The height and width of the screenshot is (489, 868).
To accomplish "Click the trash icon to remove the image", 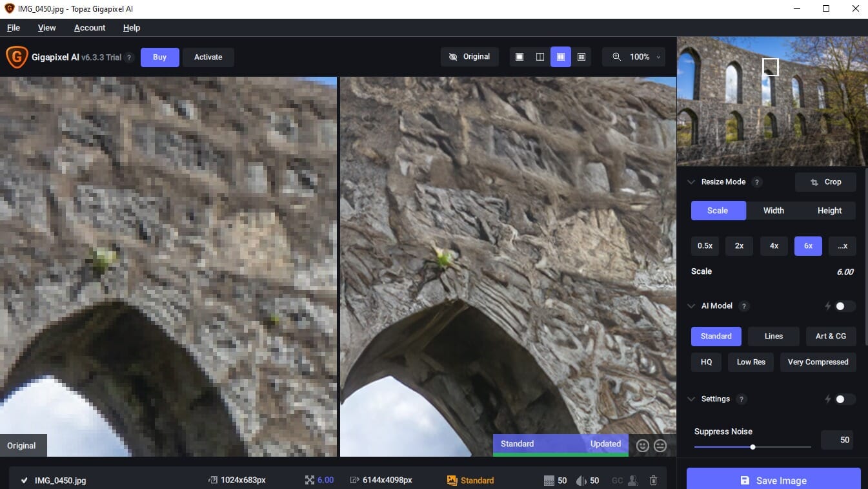I will (653, 480).
